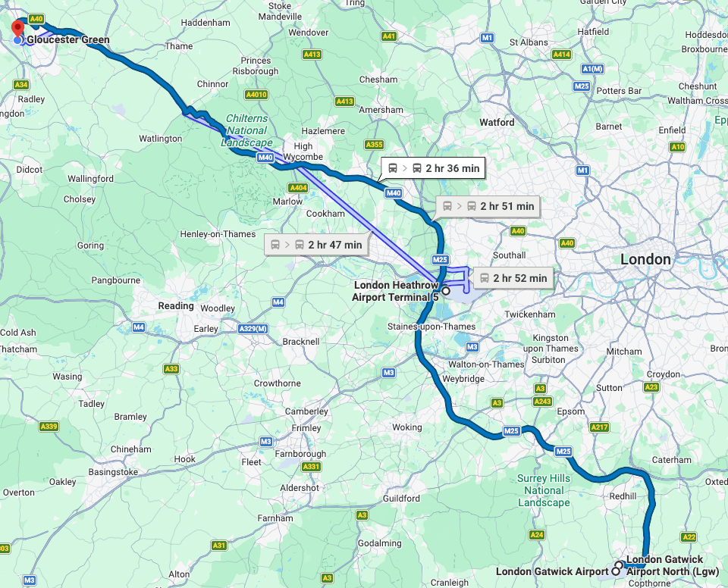Click the M1 shield near St Albans

pyautogui.click(x=487, y=38)
